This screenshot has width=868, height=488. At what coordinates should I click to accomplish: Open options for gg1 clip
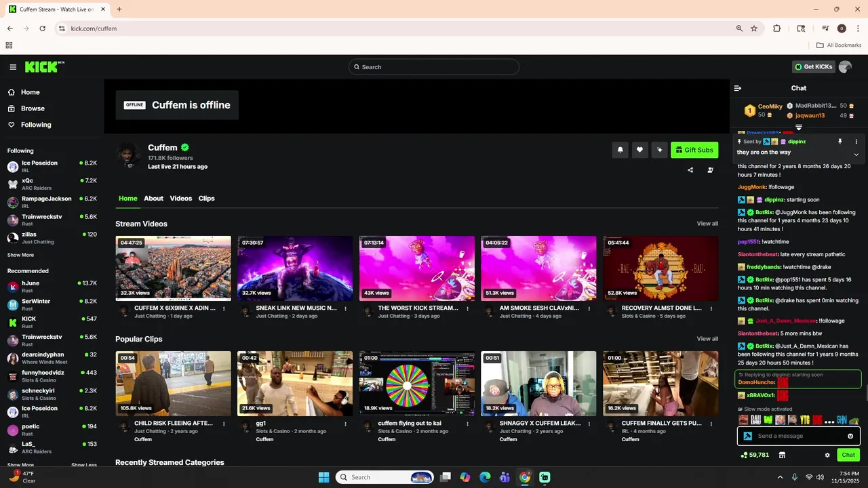345,424
